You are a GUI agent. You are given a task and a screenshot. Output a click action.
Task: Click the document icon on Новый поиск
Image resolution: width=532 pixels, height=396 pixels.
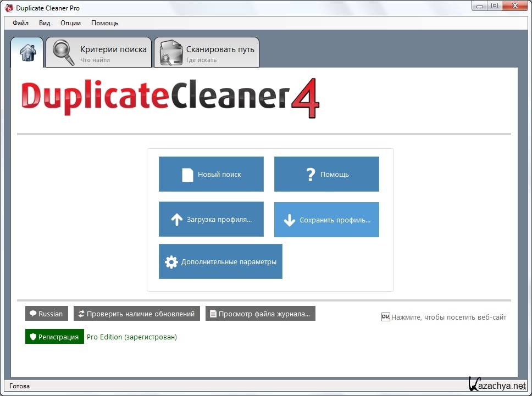point(188,175)
